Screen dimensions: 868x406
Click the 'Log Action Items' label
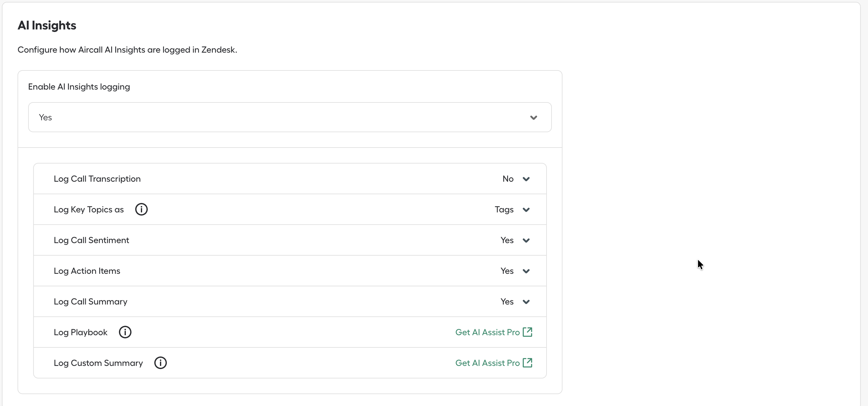[x=87, y=271]
